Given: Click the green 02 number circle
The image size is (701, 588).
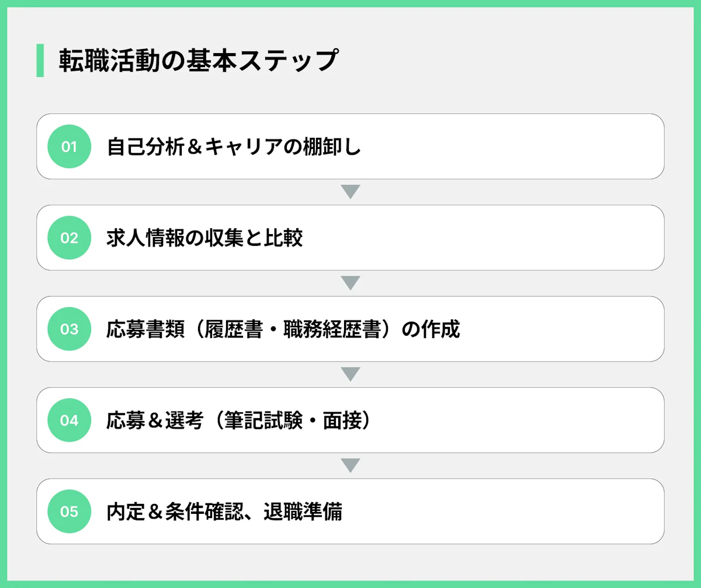Looking at the screenshot, I should (69, 238).
